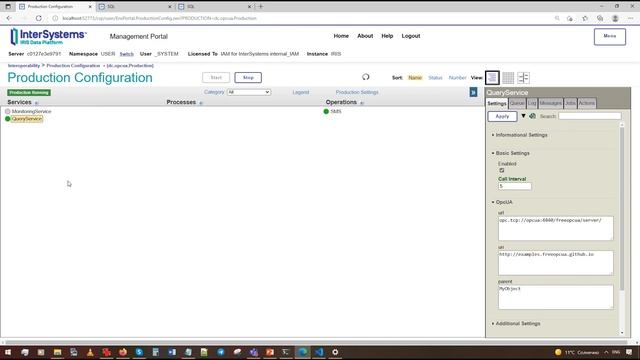Screen dimensions: 640x360
Task: Click the InterSystems IRIS logo
Action: coord(48,36)
